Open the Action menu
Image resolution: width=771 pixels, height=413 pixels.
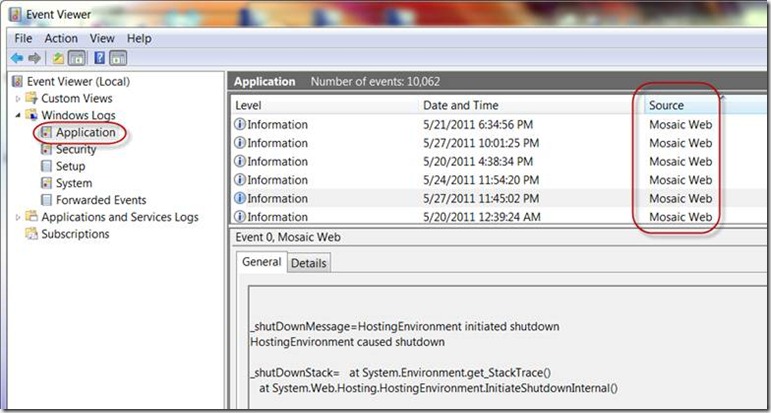click(61, 38)
